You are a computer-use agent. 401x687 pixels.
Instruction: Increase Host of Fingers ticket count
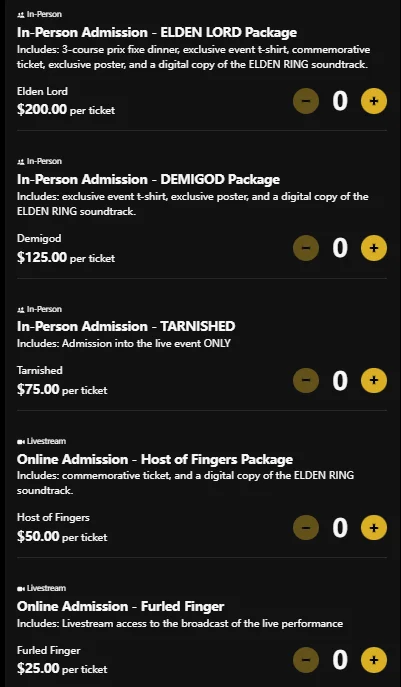coord(373,528)
